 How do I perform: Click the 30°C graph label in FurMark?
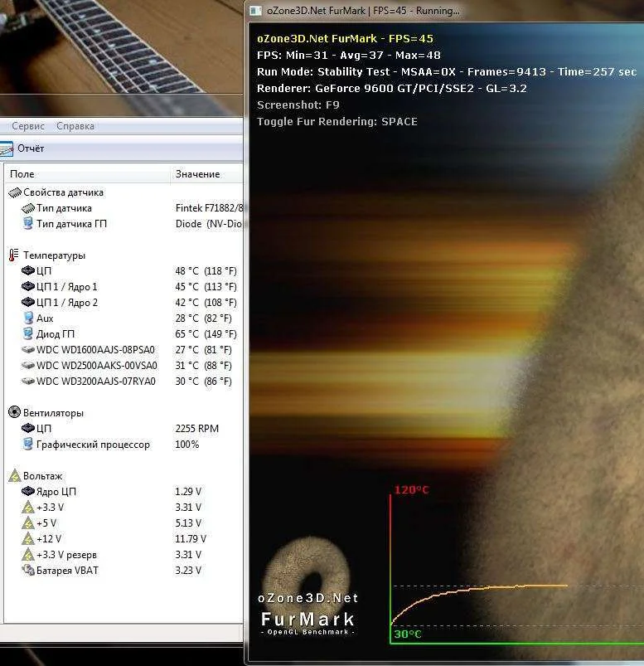408,634
